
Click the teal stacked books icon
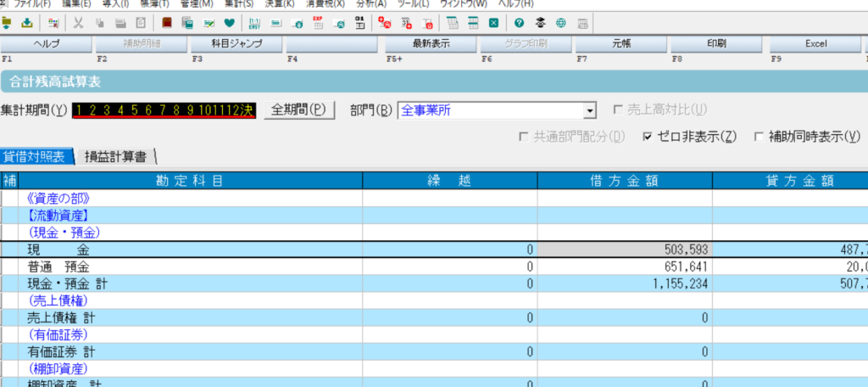pyautogui.click(x=187, y=23)
